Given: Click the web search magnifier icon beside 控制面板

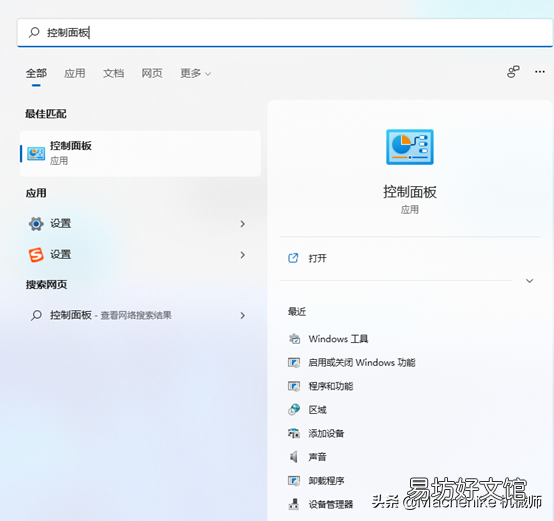Looking at the screenshot, I should coord(36,315).
